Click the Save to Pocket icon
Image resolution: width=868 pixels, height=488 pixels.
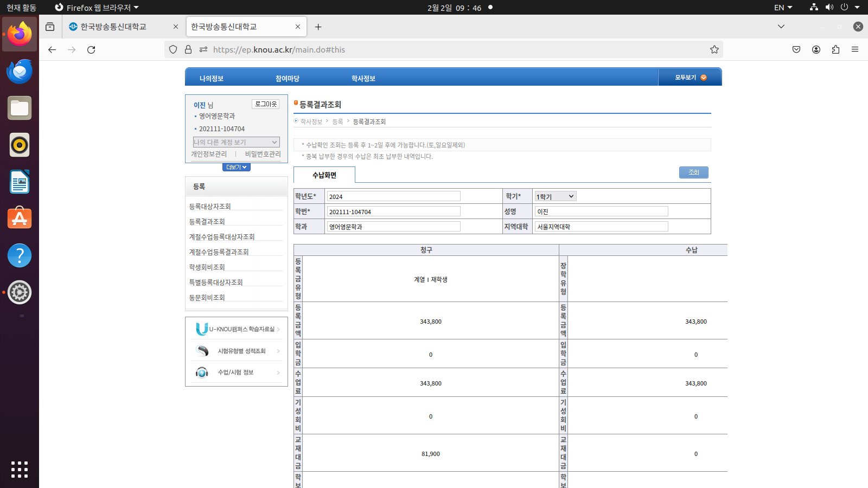coord(796,50)
